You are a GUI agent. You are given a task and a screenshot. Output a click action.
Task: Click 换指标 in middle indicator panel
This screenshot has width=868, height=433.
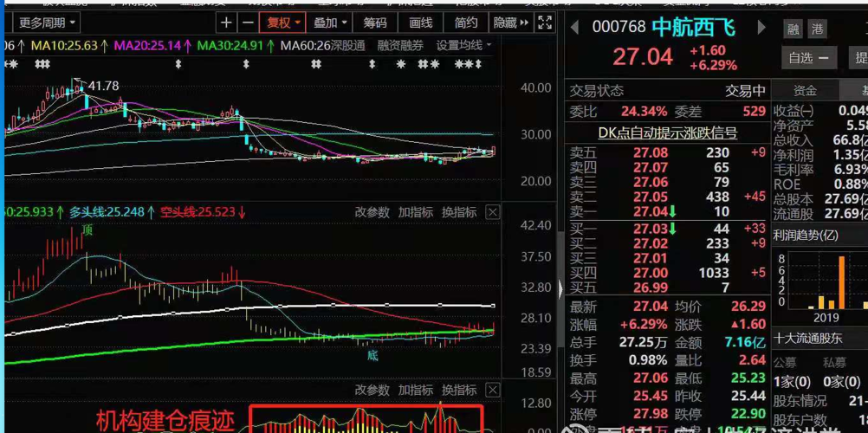point(459,212)
